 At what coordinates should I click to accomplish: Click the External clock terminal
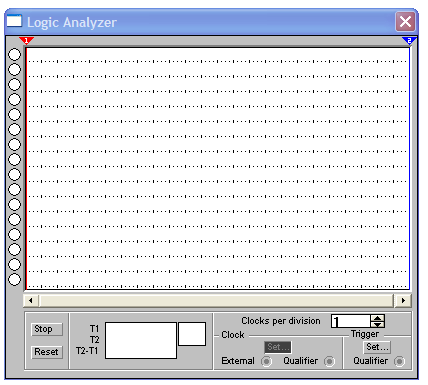coord(266,361)
